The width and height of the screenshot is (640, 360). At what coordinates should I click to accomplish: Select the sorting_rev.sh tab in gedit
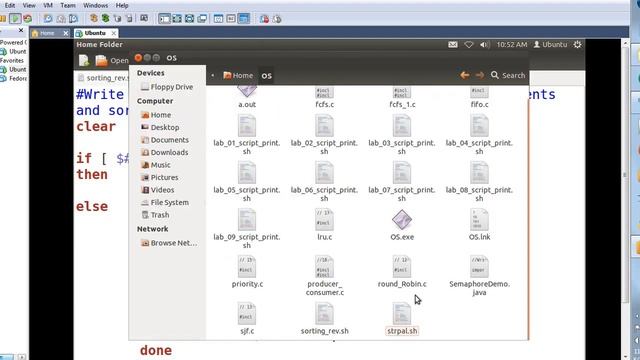pyautogui.click(x=103, y=78)
